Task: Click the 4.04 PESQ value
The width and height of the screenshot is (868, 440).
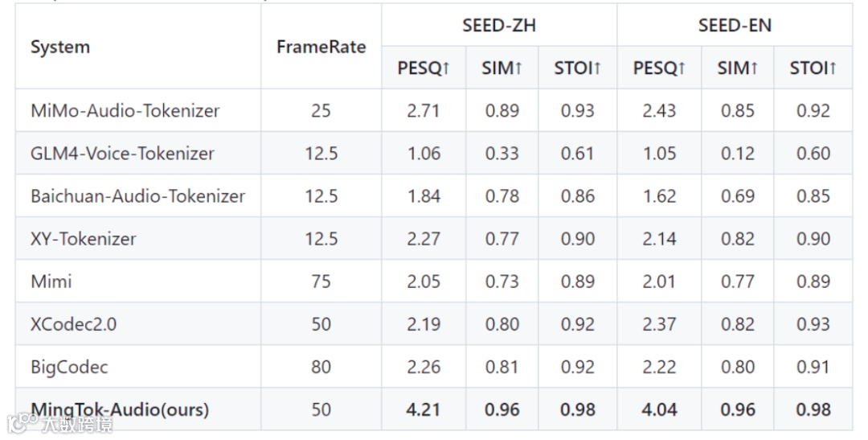Action: coord(659,409)
